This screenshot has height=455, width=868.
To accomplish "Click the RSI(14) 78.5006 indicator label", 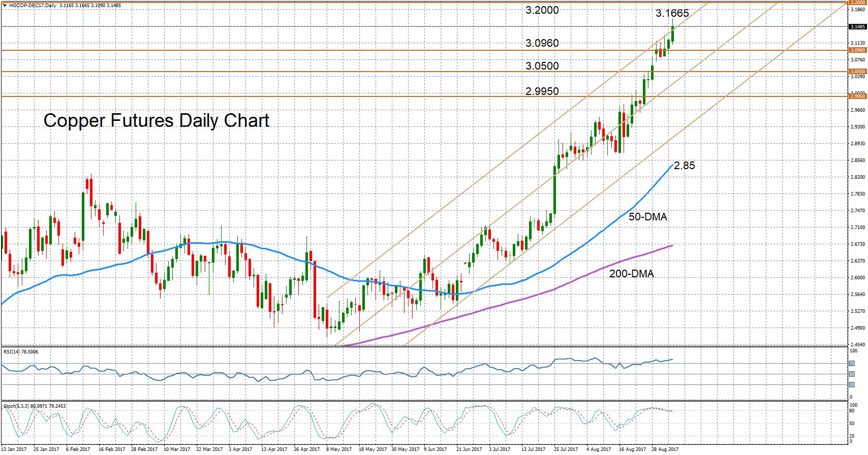I will click(x=21, y=351).
